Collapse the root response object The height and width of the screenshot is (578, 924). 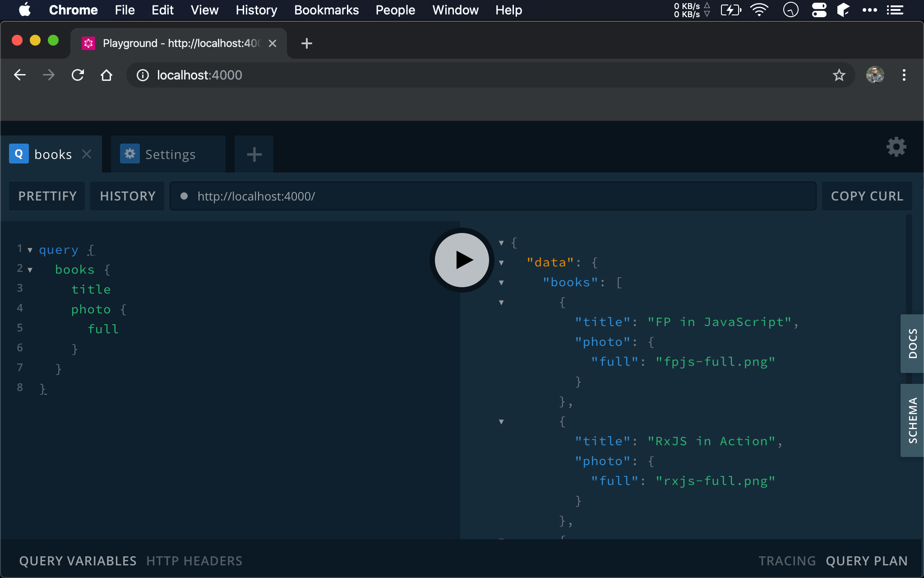point(501,242)
